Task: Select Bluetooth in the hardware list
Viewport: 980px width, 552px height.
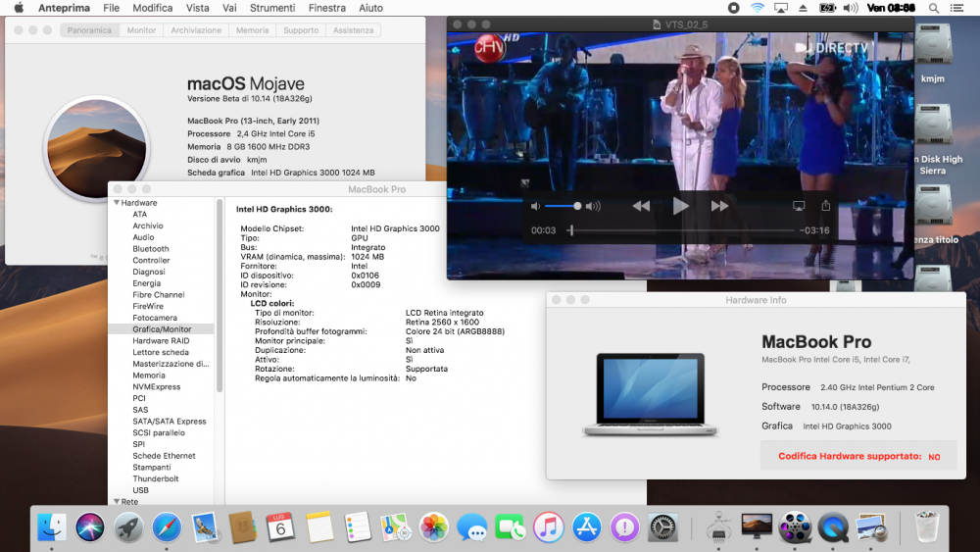Action: point(151,249)
